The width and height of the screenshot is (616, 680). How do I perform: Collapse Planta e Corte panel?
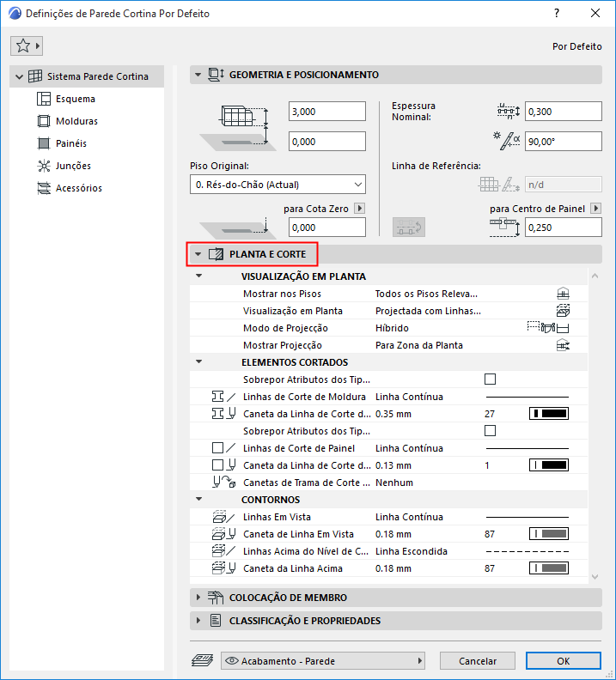tap(198, 254)
